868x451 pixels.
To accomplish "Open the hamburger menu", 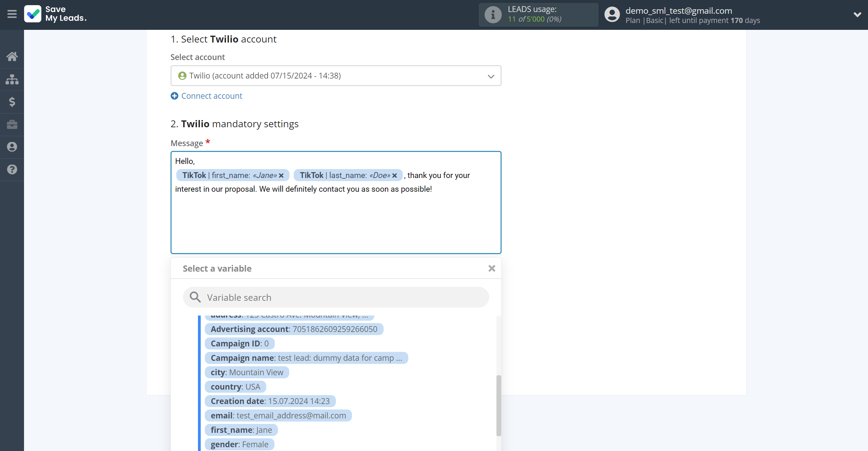I will click(x=12, y=14).
